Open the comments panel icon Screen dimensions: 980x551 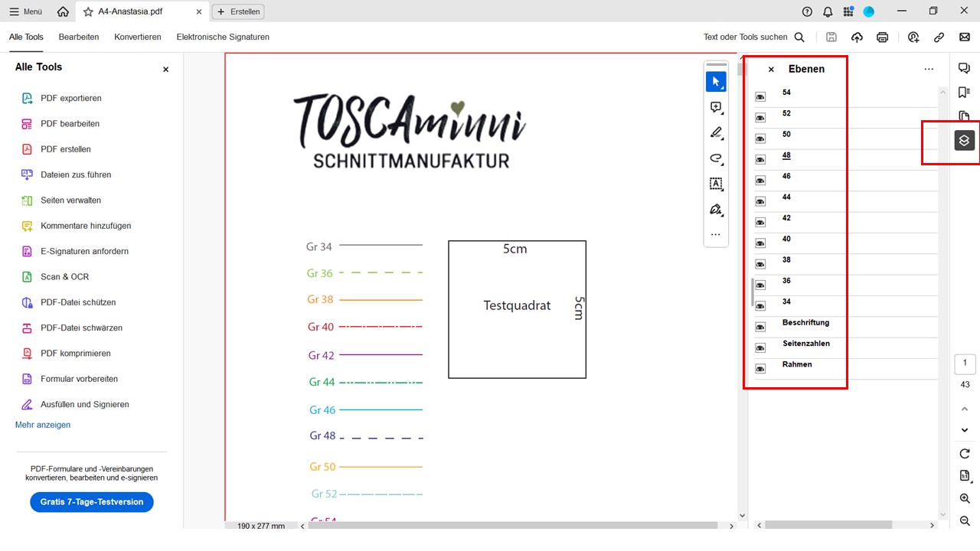point(964,68)
